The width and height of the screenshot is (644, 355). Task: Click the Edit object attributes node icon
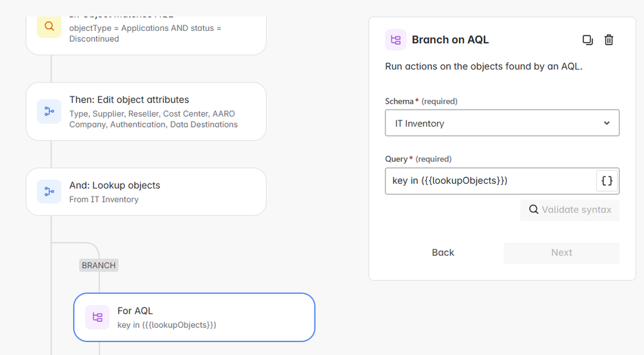[x=49, y=111]
